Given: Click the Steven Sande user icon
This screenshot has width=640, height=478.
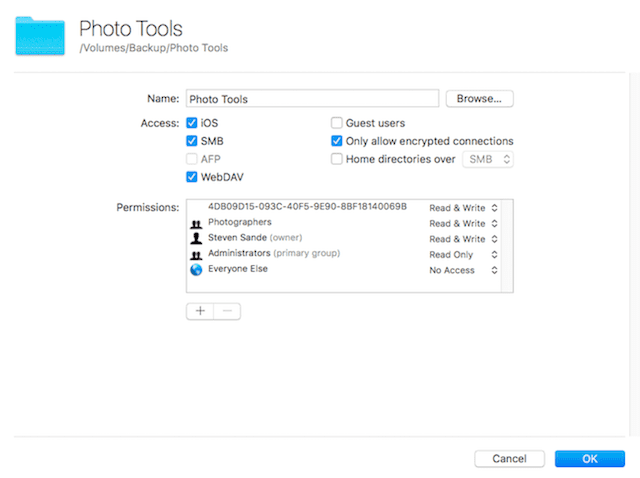Looking at the screenshot, I should coord(195,238).
